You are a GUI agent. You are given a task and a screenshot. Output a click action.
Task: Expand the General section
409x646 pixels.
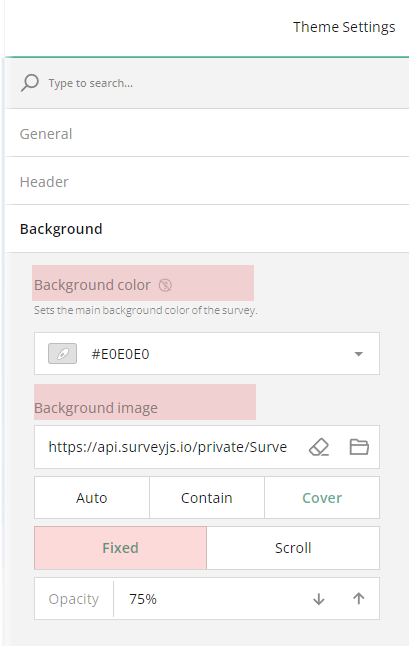click(x=207, y=133)
